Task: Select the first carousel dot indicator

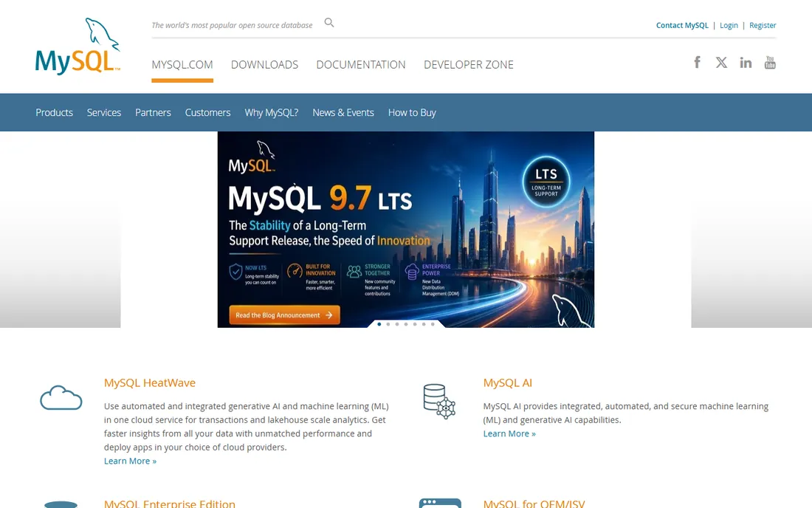Action: click(379, 324)
